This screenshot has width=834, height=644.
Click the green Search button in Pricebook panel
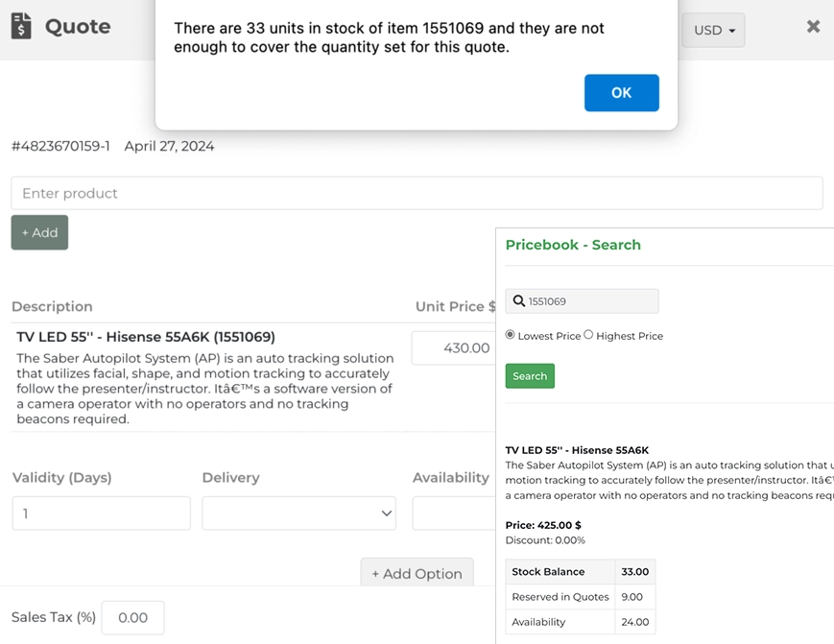(529, 376)
